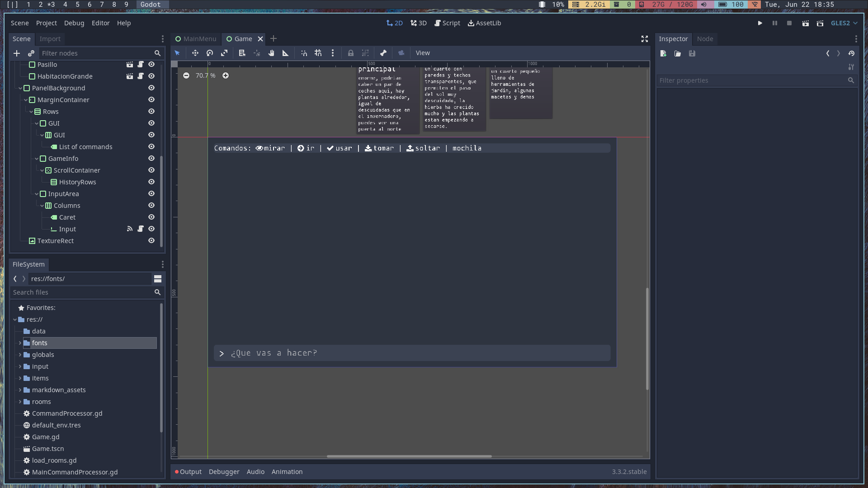Click the Filter nodes search field
Viewport: 868px width, 488px height.
(x=96, y=53)
